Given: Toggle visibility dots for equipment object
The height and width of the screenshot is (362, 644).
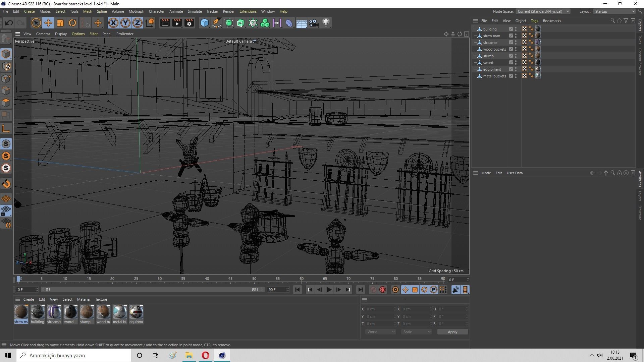Looking at the screenshot, I should (516, 69).
